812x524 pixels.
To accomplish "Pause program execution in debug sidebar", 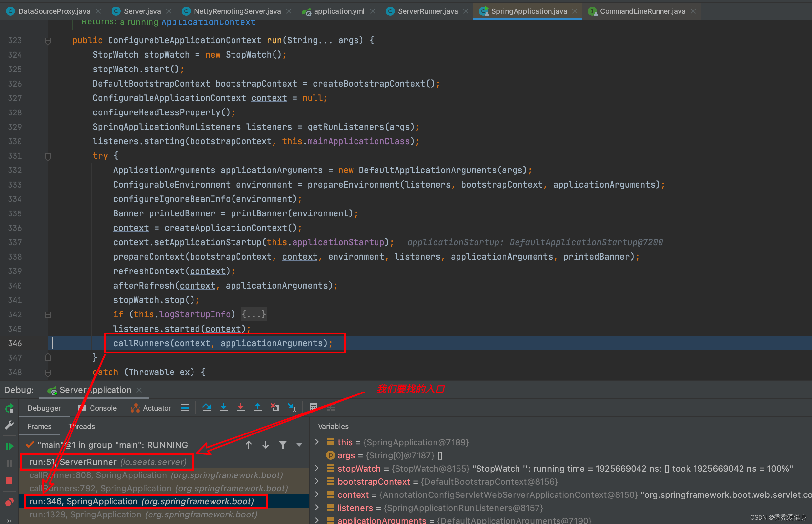I will (x=10, y=463).
